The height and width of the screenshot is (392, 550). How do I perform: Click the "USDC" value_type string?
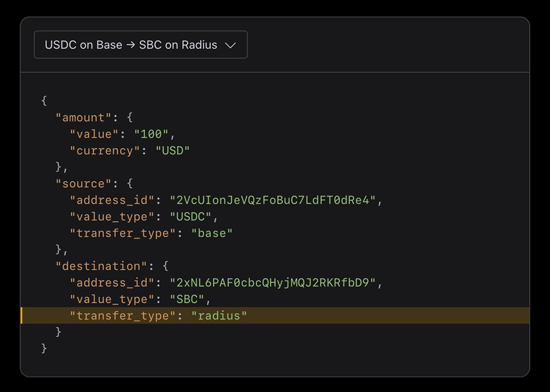(x=190, y=216)
